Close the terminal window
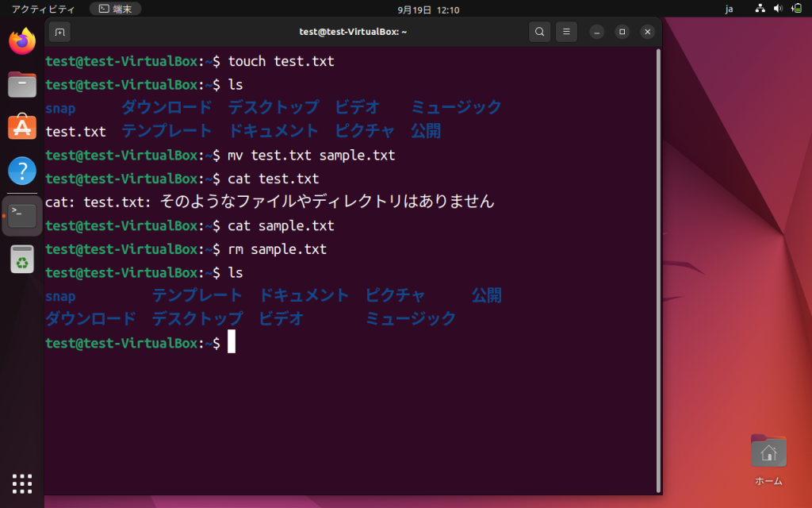Viewport: 812px width, 508px height. coord(647,32)
